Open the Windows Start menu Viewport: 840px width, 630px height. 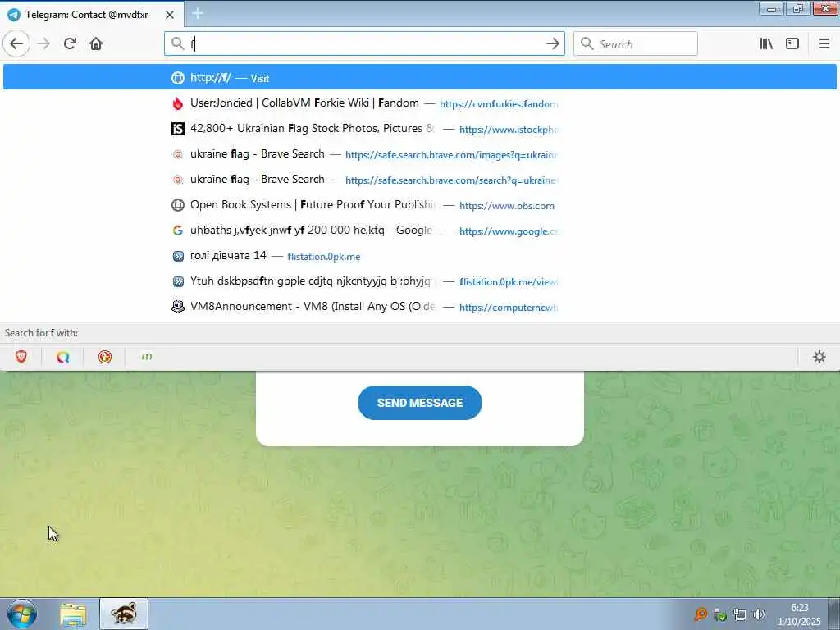pos(22,614)
